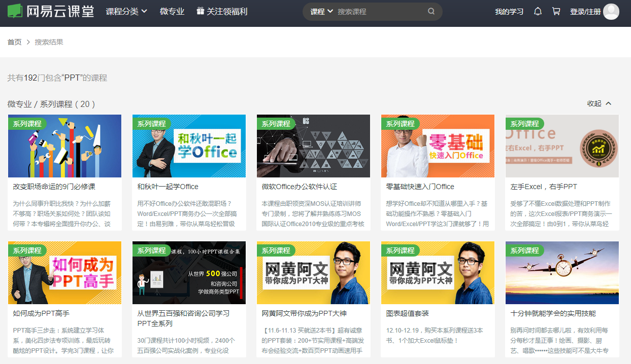The width and height of the screenshot is (631, 364).
Task: Open notifications bell icon
Action: click(538, 11)
